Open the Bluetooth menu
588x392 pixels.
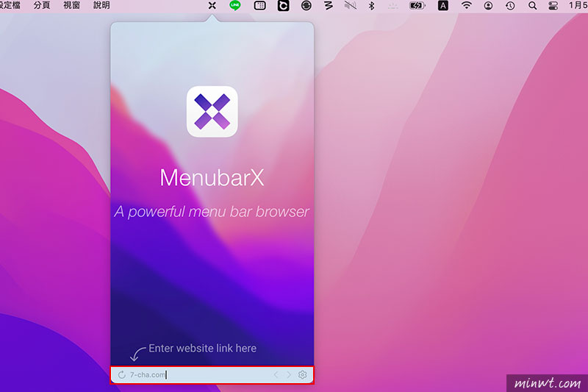[371, 5]
